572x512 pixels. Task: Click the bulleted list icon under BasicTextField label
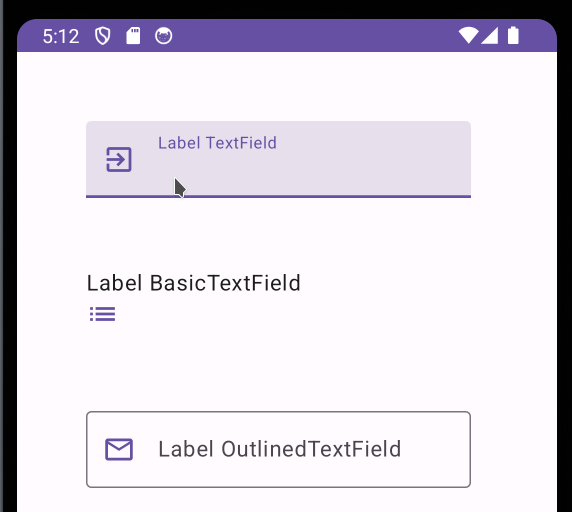[x=103, y=314]
